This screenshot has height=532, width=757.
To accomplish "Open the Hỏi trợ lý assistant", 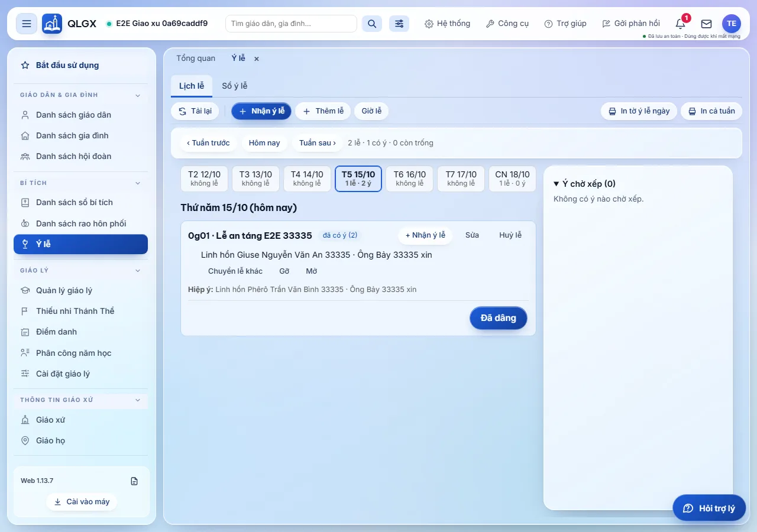I will point(709,508).
